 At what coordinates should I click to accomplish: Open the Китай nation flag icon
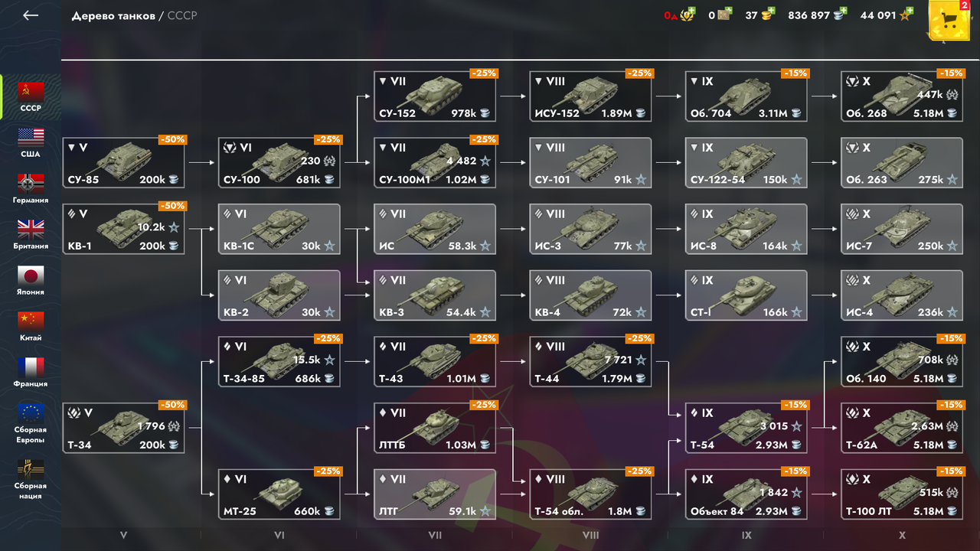click(31, 321)
